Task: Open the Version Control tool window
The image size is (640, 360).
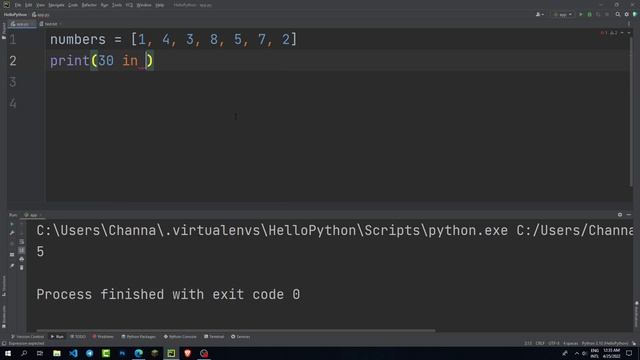Action: [x=27, y=337]
